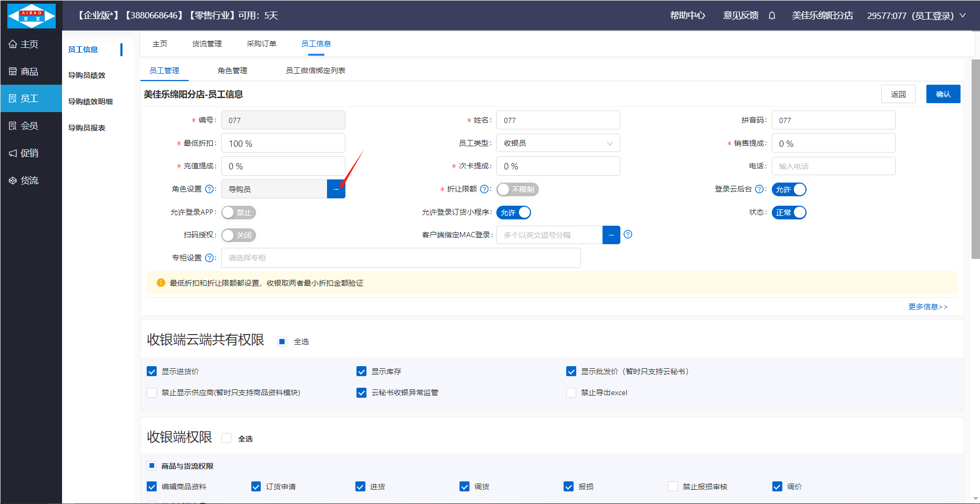Click the 确认 button

pyautogui.click(x=943, y=94)
